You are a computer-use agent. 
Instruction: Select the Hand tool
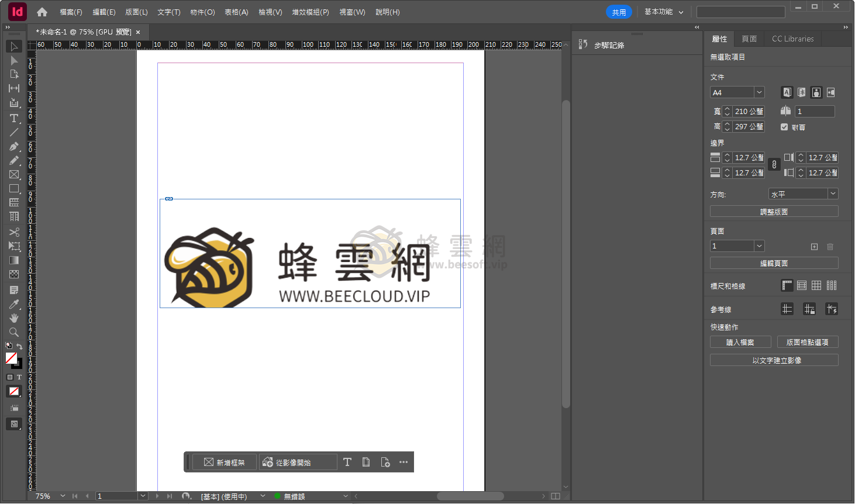[x=14, y=318]
